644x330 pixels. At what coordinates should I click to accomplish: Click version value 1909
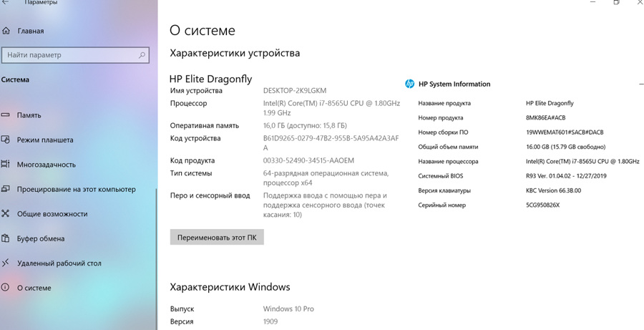[x=270, y=322]
